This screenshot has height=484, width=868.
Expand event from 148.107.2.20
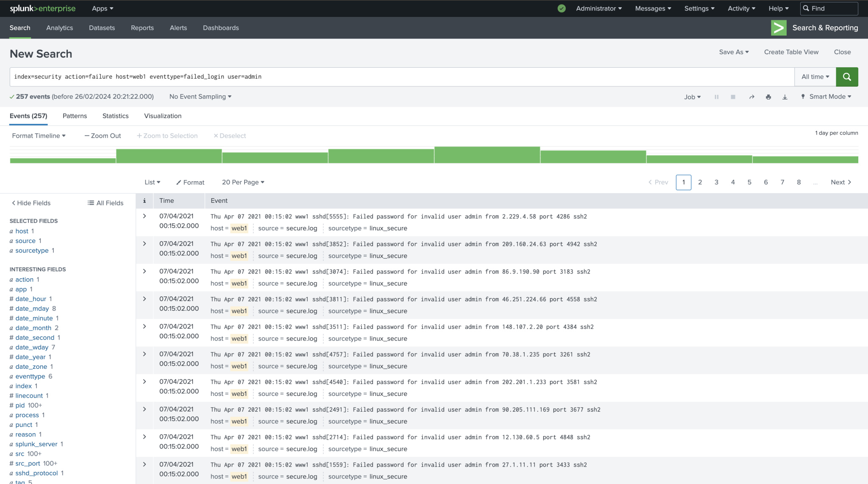(145, 326)
